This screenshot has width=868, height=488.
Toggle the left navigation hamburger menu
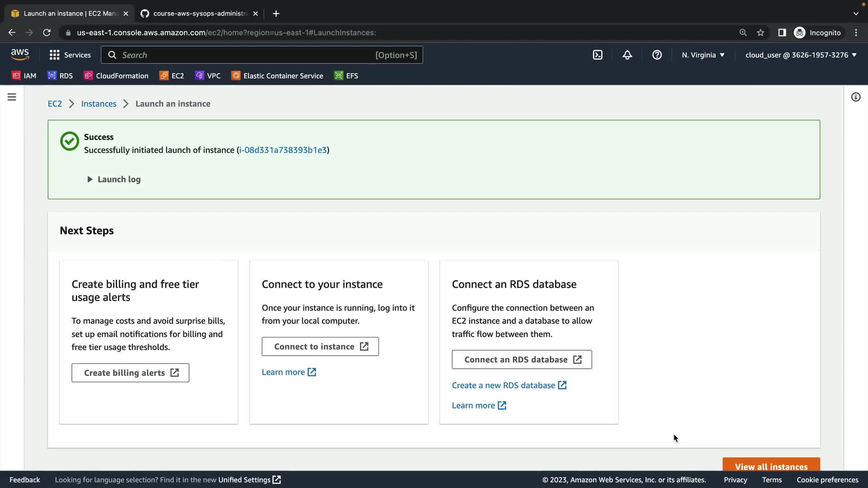pos(12,97)
